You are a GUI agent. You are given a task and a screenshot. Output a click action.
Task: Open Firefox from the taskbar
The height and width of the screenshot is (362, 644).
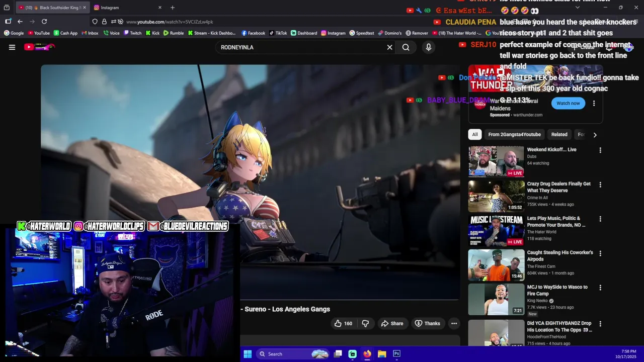click(x=367, y=354)
